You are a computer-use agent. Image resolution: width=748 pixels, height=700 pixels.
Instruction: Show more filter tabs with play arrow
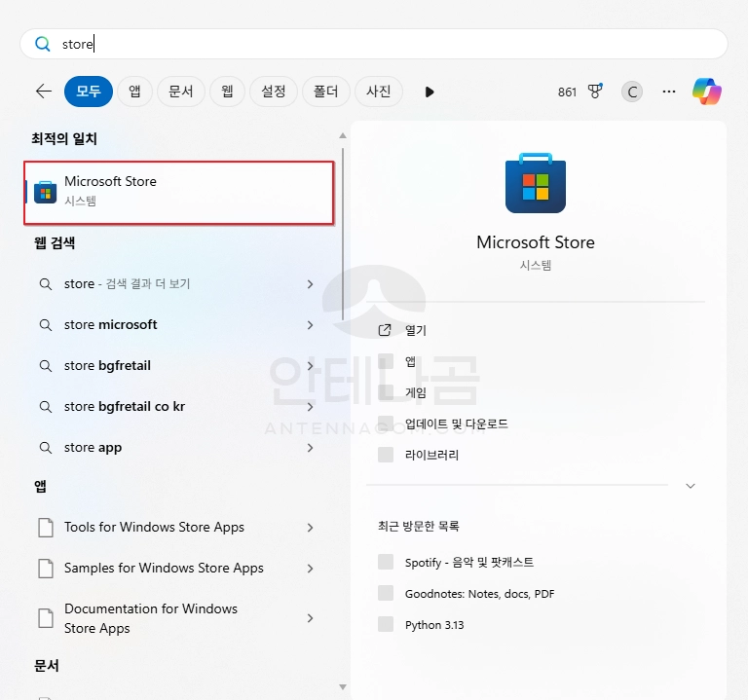pos(430,92)
